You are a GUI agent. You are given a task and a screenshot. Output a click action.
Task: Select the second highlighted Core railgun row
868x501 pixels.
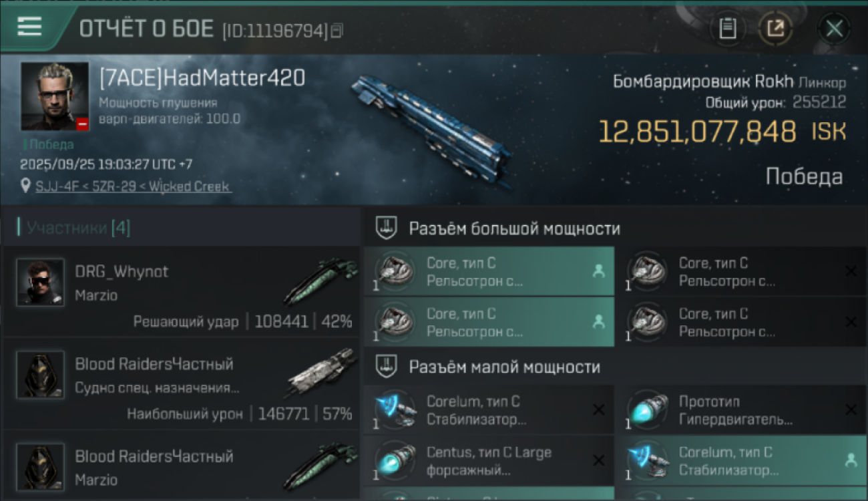(x=489, y=322)
